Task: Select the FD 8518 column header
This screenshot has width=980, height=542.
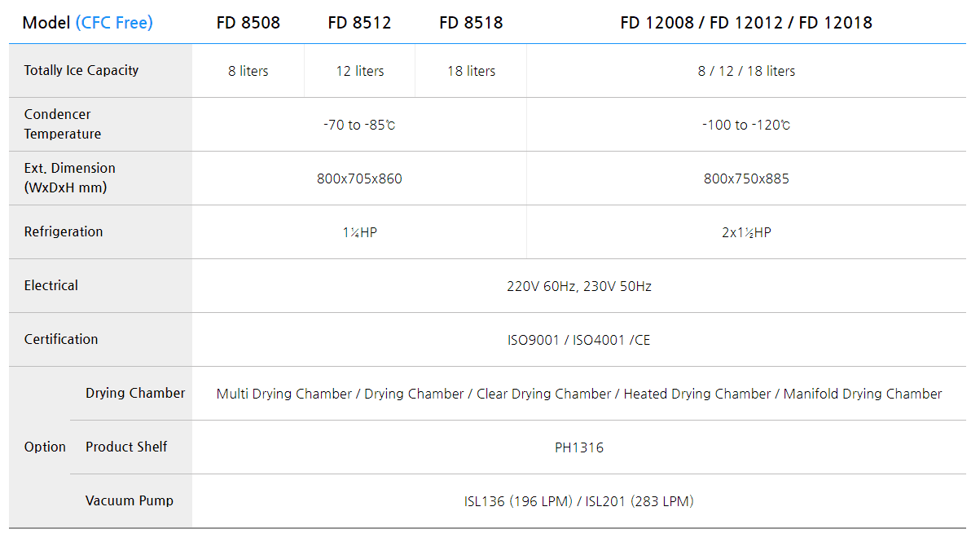Action: click(471, 23)
